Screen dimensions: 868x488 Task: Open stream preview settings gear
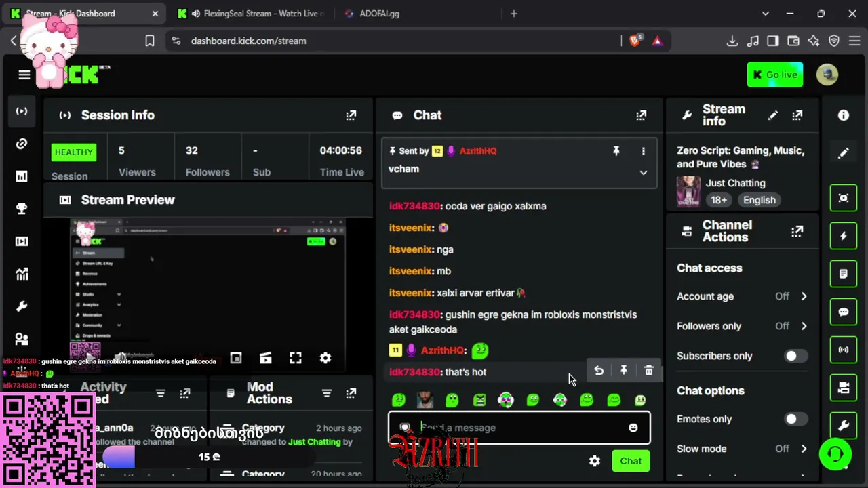pyautogui.click(x=325, y=358)
